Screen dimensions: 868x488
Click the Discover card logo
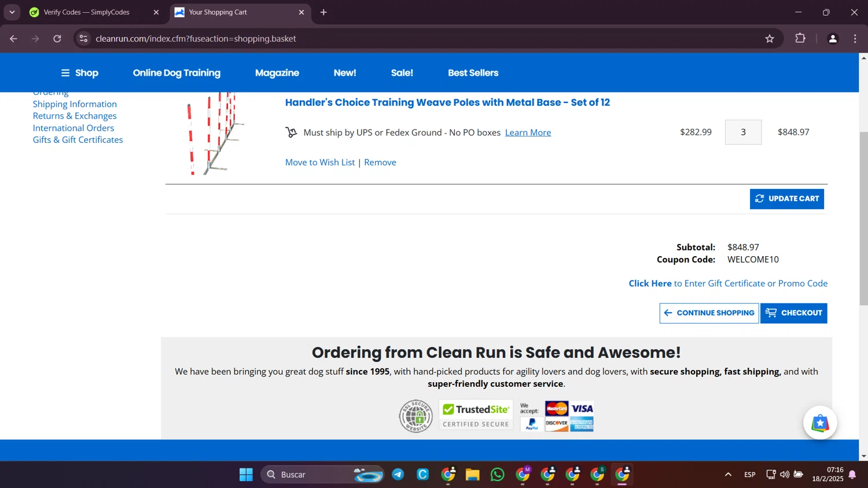coord(557,424)
